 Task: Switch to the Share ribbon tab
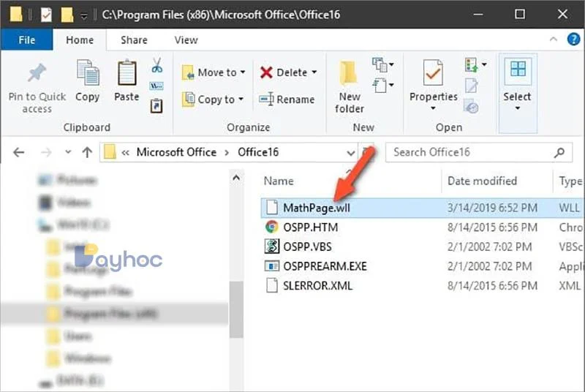pos(134,40)
